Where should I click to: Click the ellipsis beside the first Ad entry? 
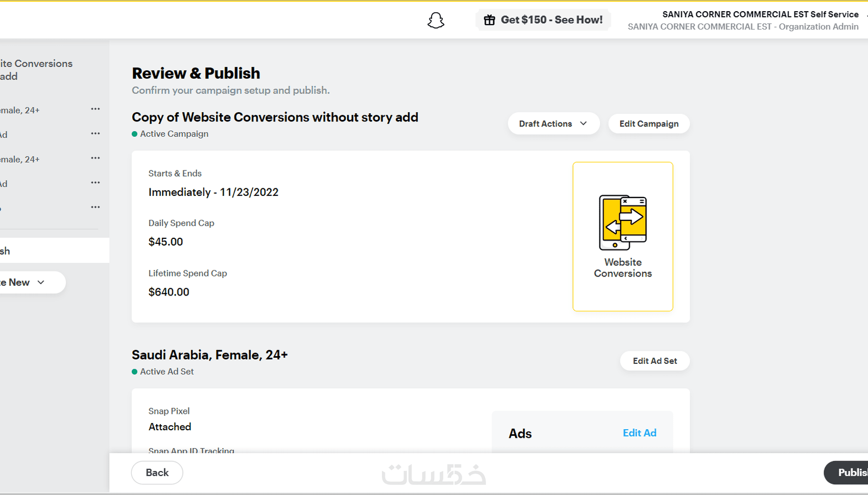[95, 134]
